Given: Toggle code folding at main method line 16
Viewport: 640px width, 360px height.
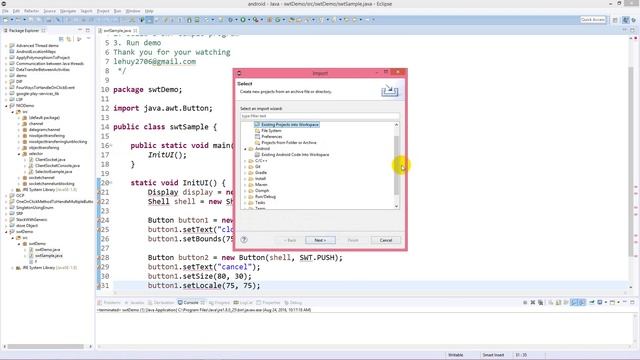Looking at the screenshot, I should tap(111, 145).
